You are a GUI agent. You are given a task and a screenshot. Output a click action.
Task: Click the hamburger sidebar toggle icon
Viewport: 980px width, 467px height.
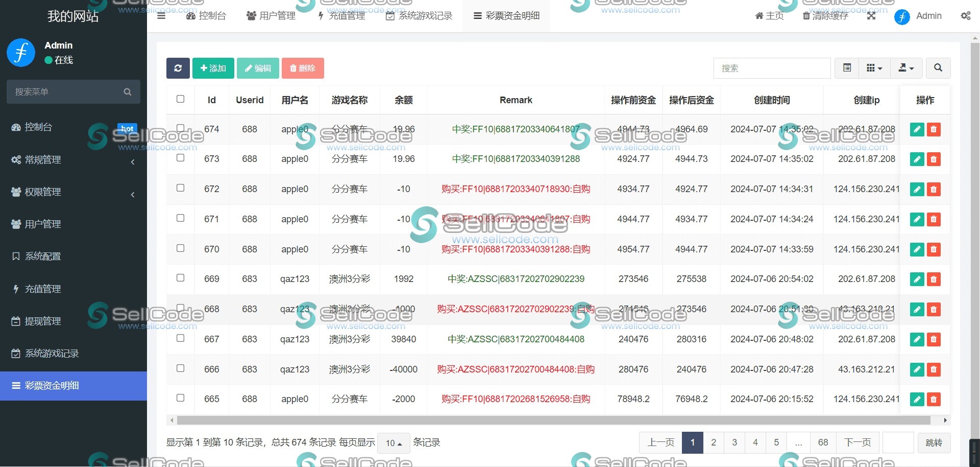(x=161, y=16)
